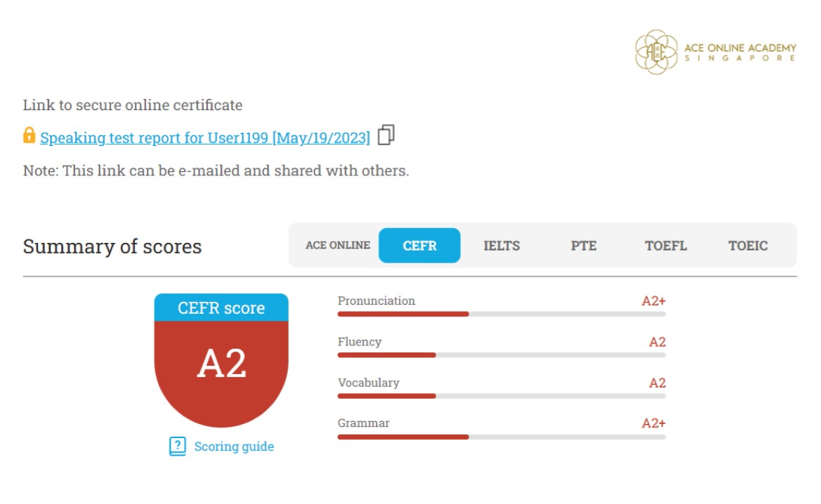This screenshot has height=504, width=821.
Task: Open the Speaking test report link
Action: coord(204,138)
